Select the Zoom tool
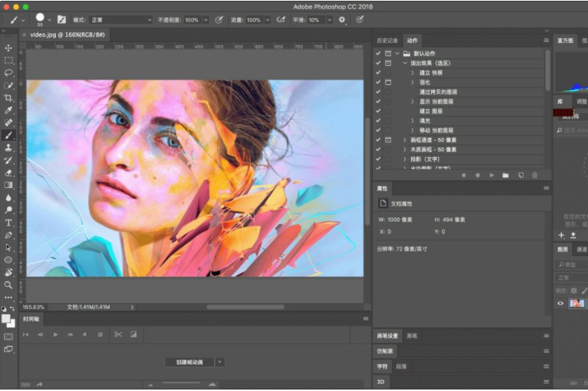Screen dimensions: 588x391 (9, 284)
